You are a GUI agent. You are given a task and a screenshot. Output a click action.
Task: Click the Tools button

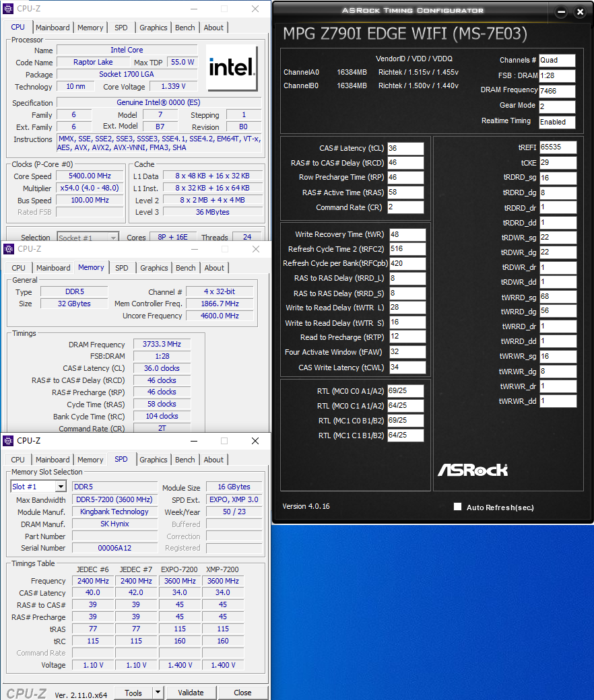[x=133, y=693]
